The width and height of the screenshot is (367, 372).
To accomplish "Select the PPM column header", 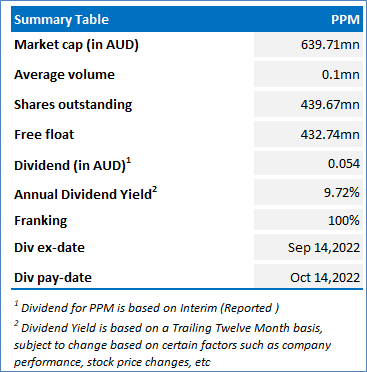I will (x=345, y=19).
